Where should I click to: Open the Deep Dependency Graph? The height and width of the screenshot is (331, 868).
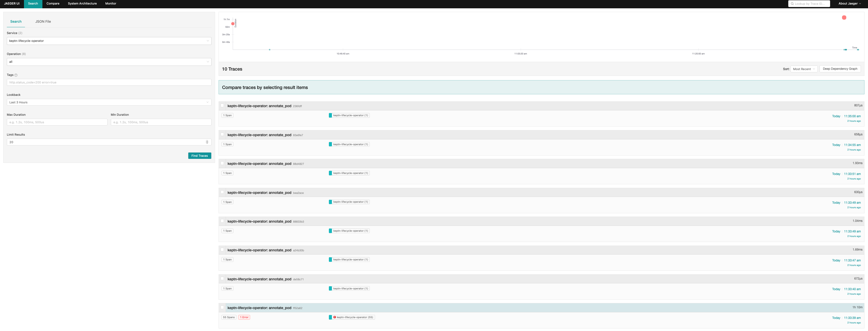tap(840, 69)
